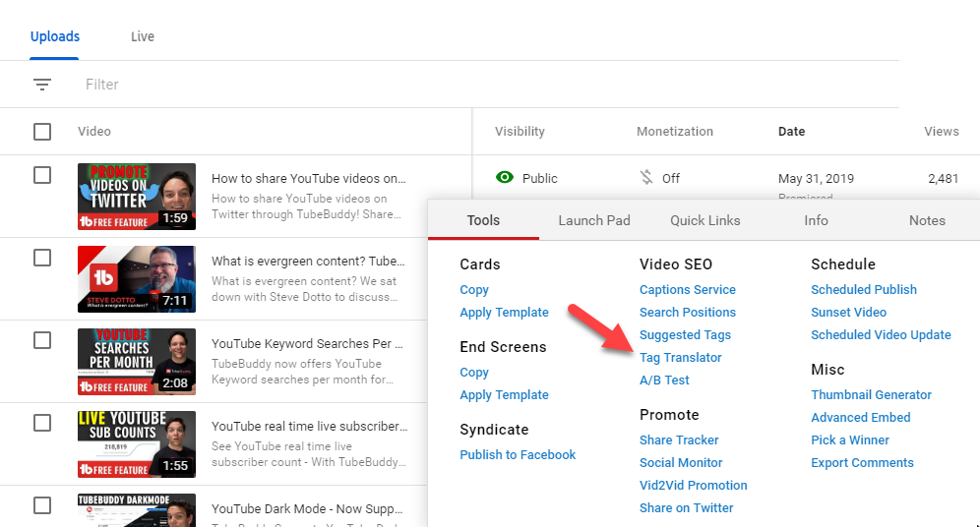Open the Quick Links tab
Viewport: 980px width, 527px height.
pyautogui.click(x=704, y=220)
